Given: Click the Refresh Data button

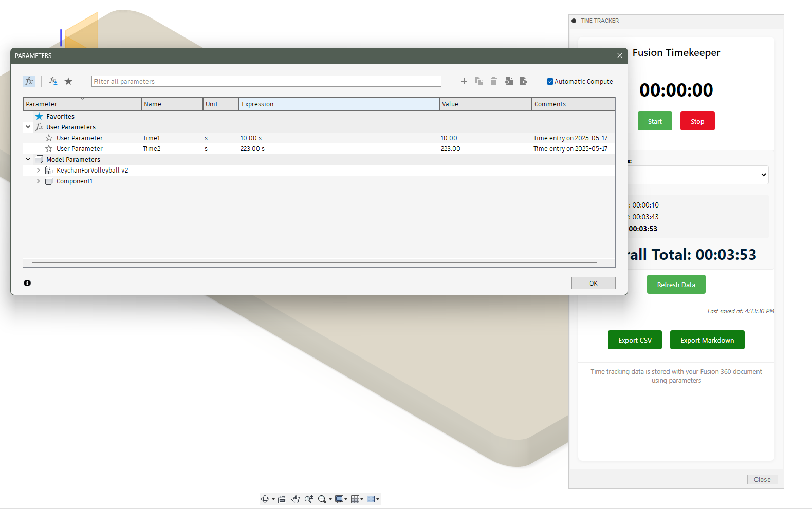Looking at the screenshot, I should point(676,285).
